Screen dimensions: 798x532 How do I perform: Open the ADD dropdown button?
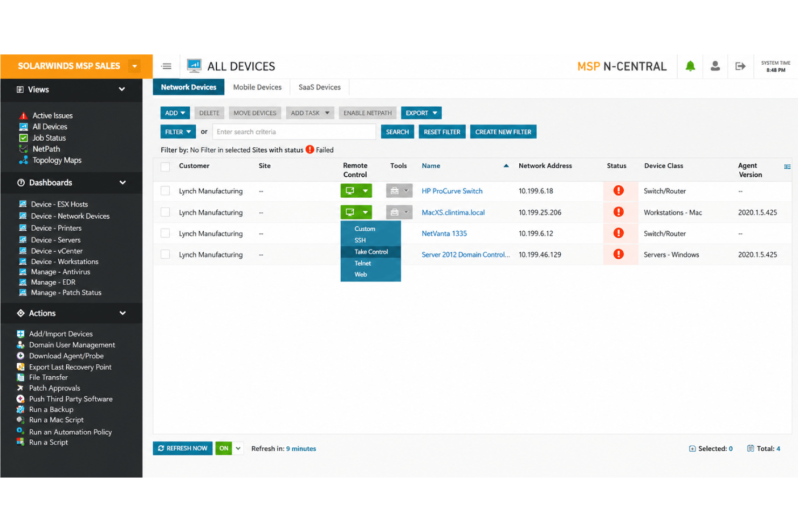pyautogui.click(x=175, y=113)
